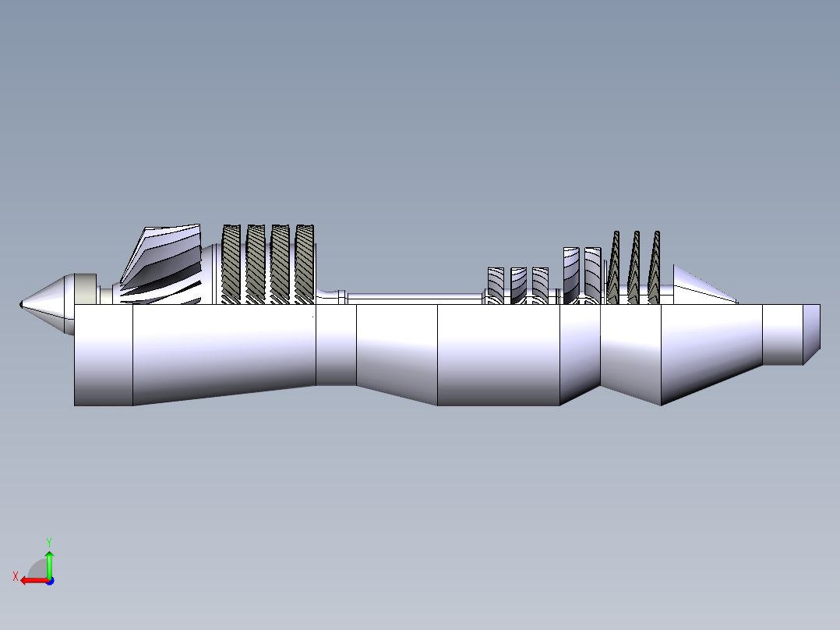Select the thin central shaft between compressor and turbine
This screenshot has width=840, height=630.
[x=415, y=299]
